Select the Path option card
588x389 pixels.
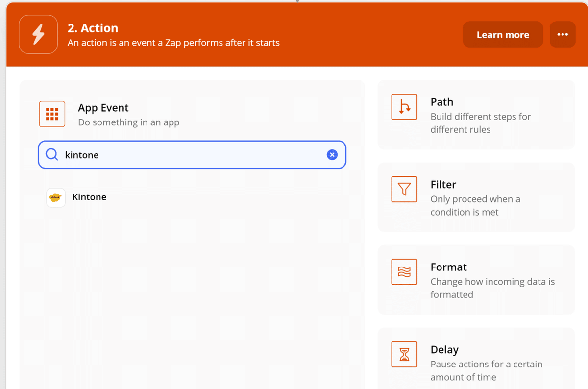pyautogui.click(x=476, y=115)
